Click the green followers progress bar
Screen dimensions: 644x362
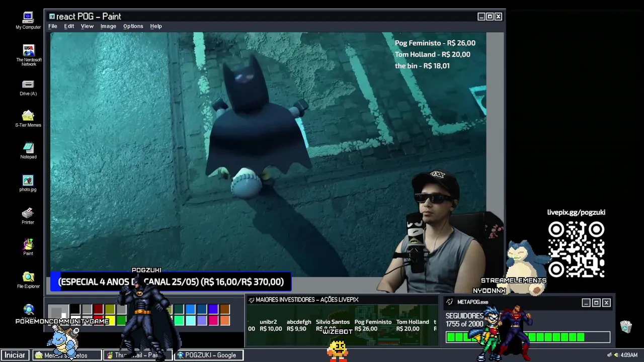(x=528, y=337)
